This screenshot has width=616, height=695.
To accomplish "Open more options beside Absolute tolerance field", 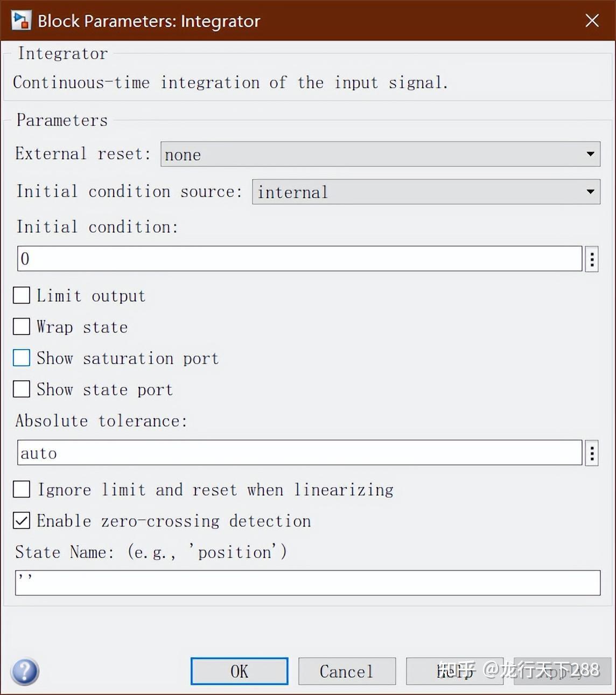I will coord(592,453).
